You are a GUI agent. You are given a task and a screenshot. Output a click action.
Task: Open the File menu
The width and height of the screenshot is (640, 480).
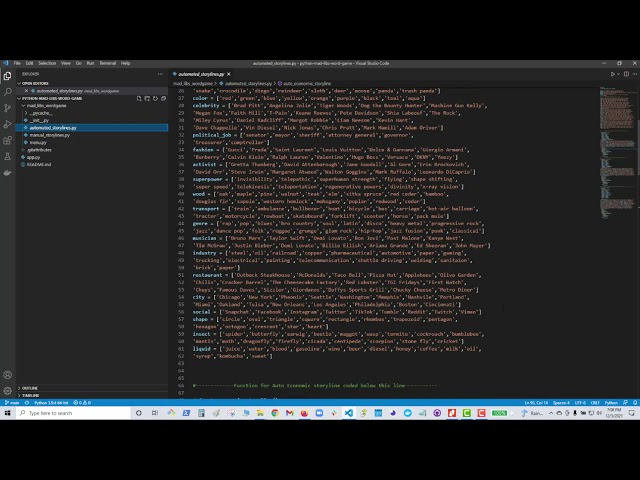tap(17, 63)
